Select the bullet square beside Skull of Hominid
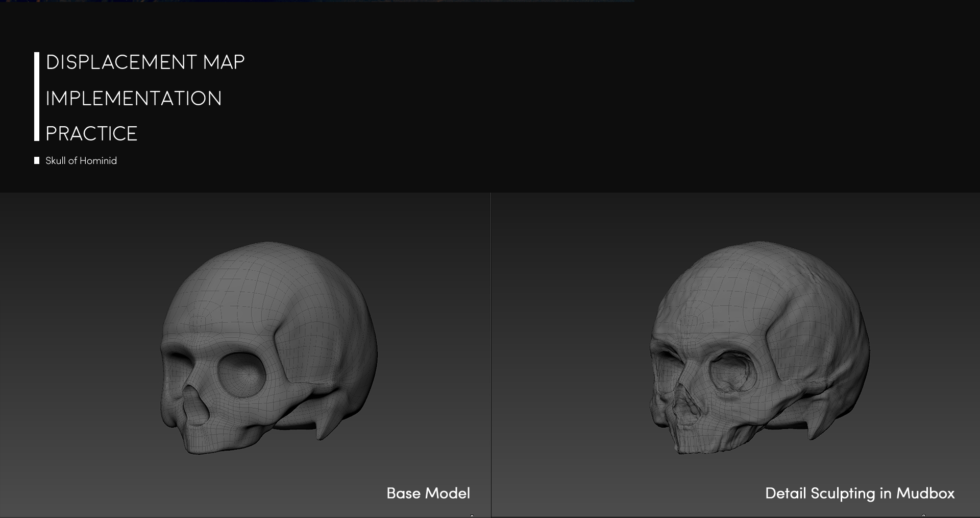This screenshot has height=518, width=980. click(36, 160)
